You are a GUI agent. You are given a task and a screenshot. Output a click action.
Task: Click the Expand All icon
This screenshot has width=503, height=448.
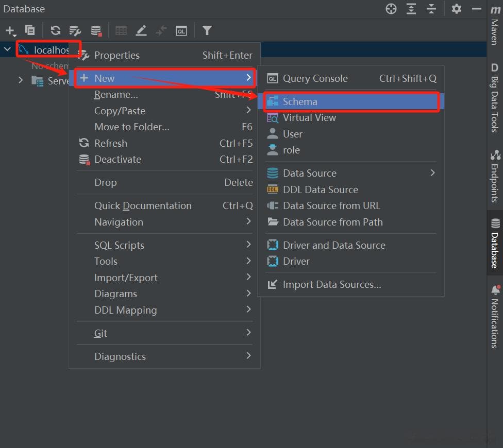pos(411,9)
